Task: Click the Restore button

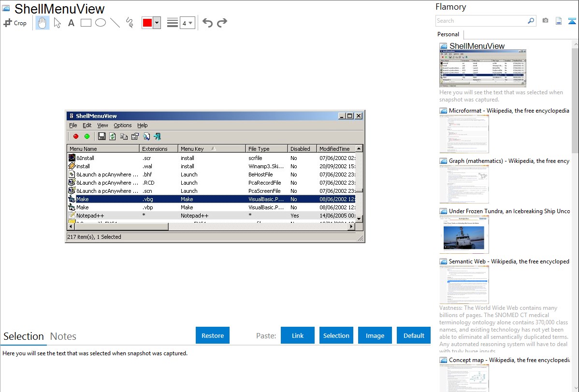Action: tap(213, 335)
